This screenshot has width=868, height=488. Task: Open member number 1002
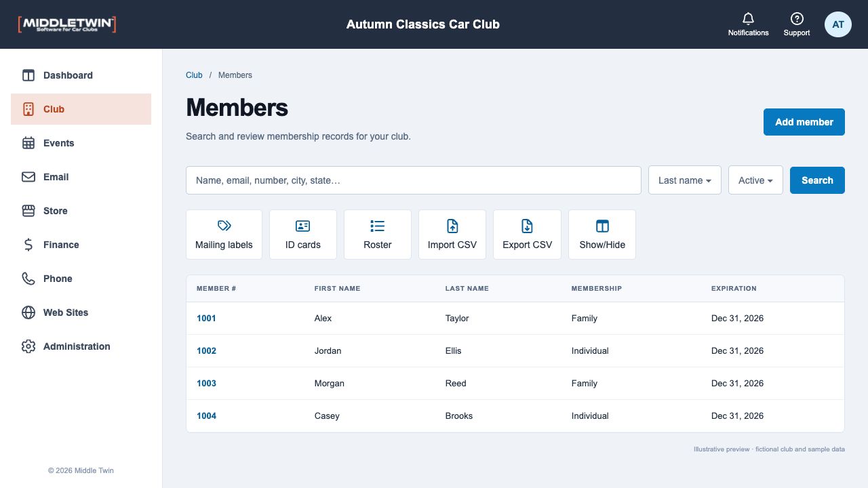(x=206, y=350)
